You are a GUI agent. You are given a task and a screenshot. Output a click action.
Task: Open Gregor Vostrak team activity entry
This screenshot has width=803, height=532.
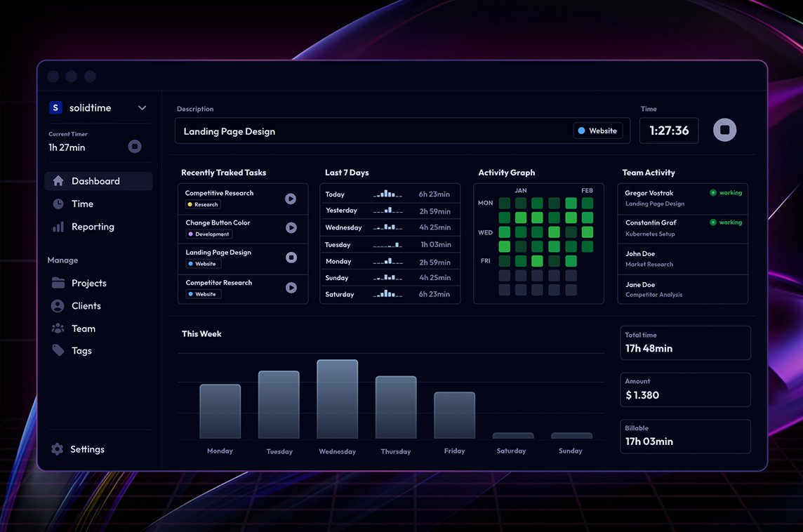[x=683, y=199]
